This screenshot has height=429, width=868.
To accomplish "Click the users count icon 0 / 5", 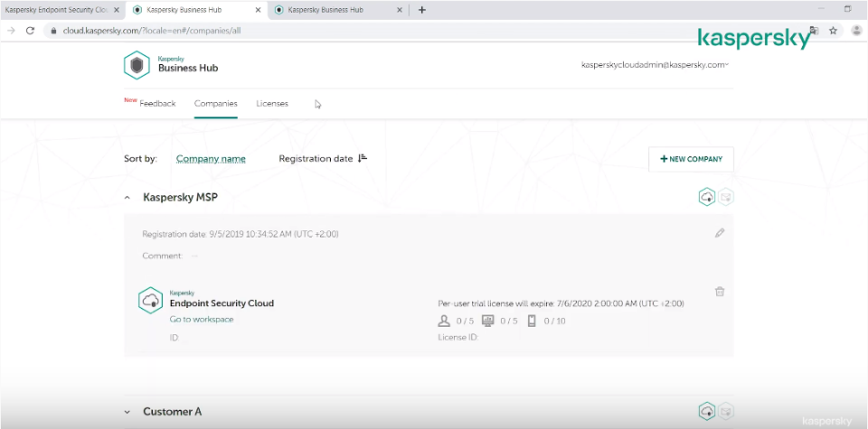I will (x=443, y=321).
